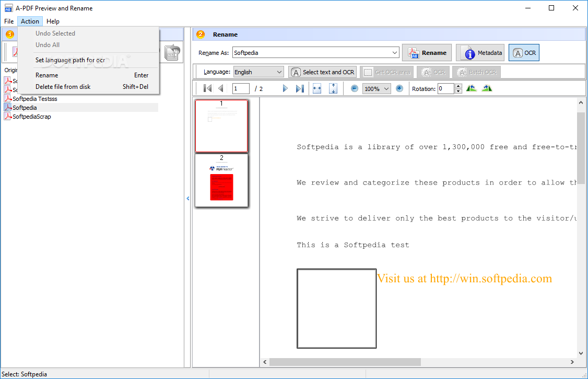Fit page width icon
This screenshot has height=379, width=588.
317,88
